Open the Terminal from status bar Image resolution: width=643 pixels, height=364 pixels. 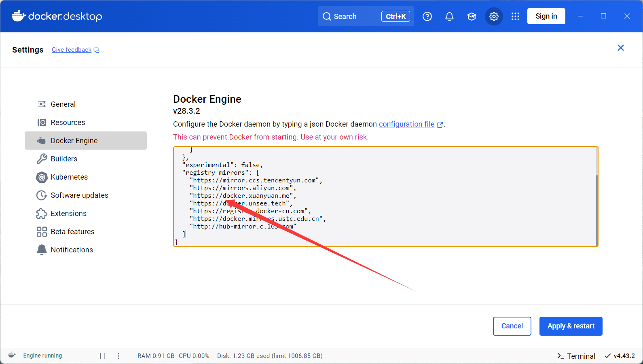[576, 356]
